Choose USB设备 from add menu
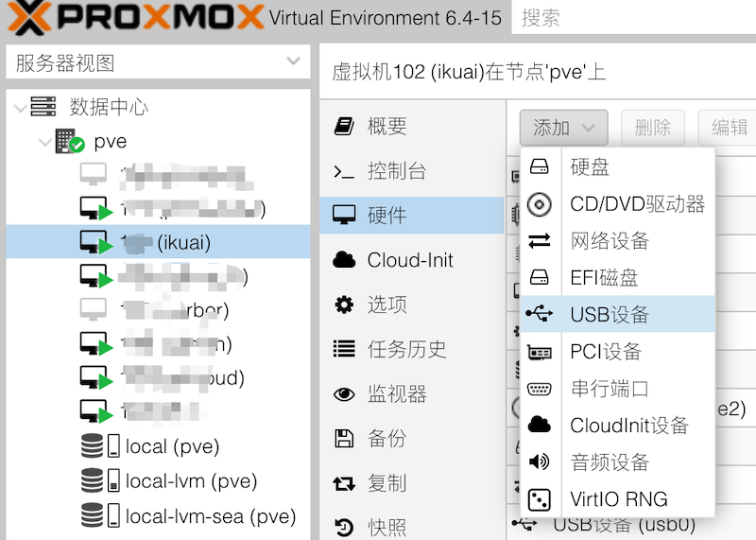This screenshot has height=540, width=756. click(x=618, y=314)
